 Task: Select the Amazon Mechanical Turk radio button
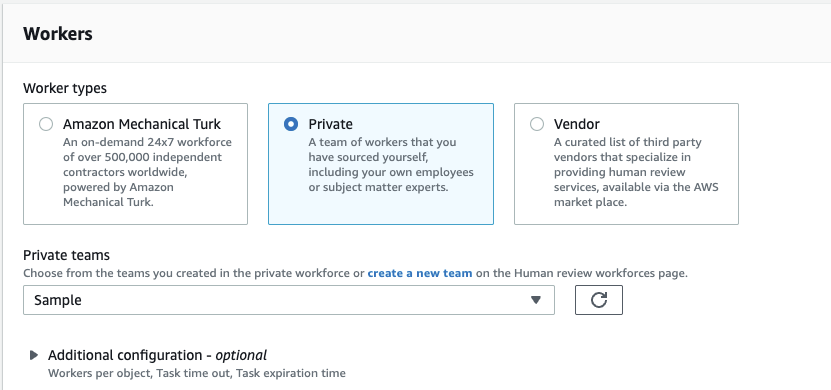pos(46,124)
